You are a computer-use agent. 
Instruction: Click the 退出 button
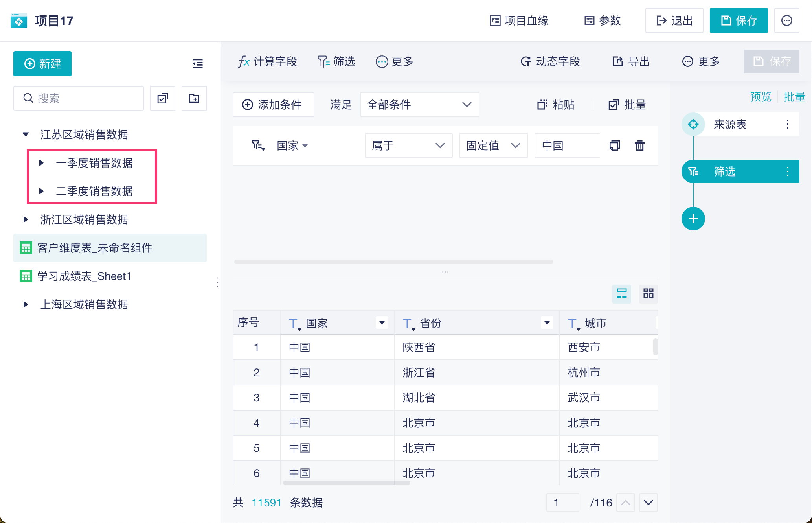(674, 20)
